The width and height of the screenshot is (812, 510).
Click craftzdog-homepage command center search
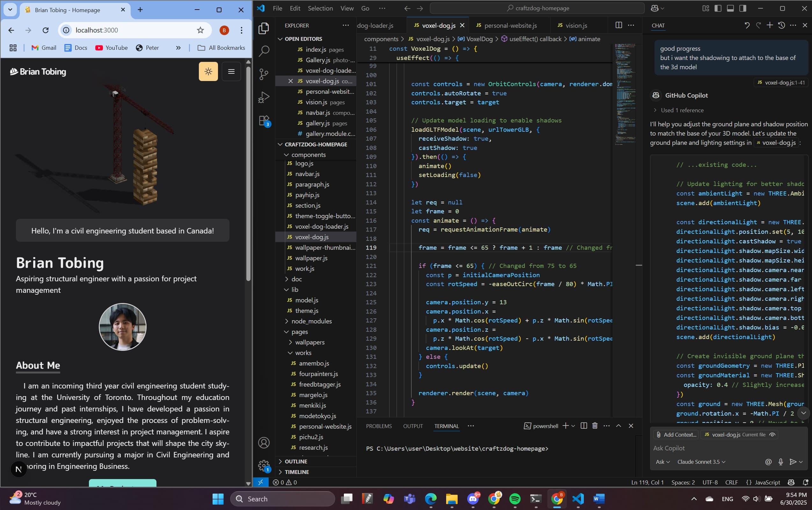click(537, 8)
